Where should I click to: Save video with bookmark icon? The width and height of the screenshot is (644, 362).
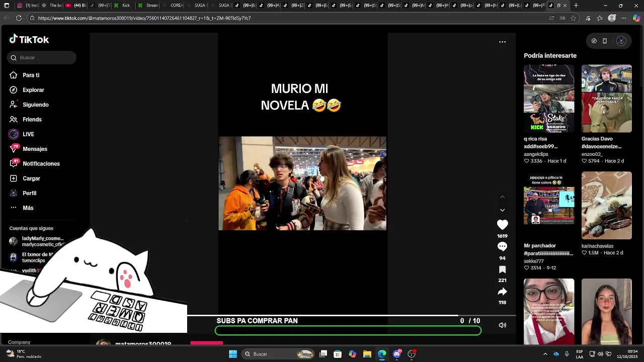(502, 269)
